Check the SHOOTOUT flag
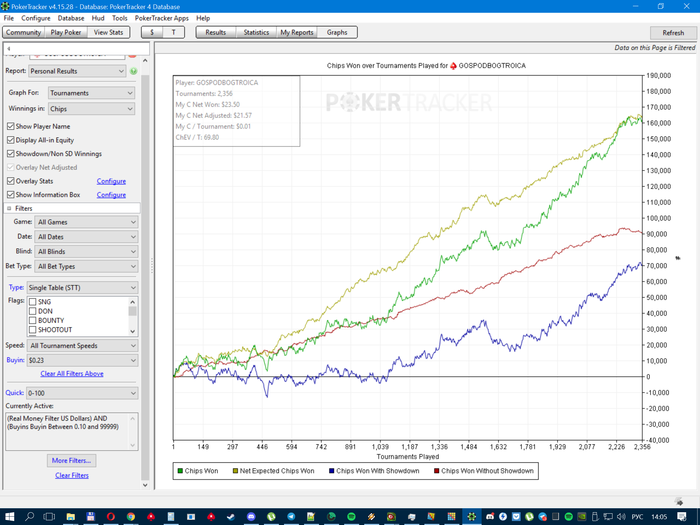This screenshot has width=700, height=525. click(x=33, y=330)
